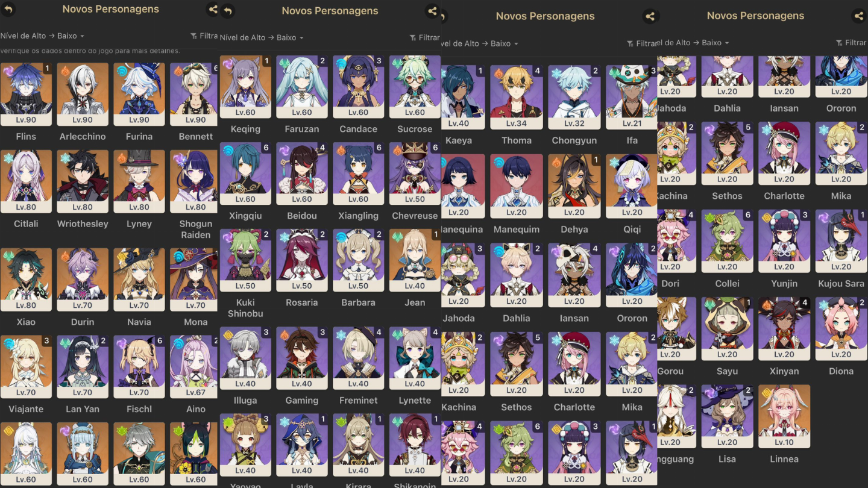Click the Pyro element icon on Xinyan's card
The width and height of the screenshot is (868, 488).
point(767,305)
